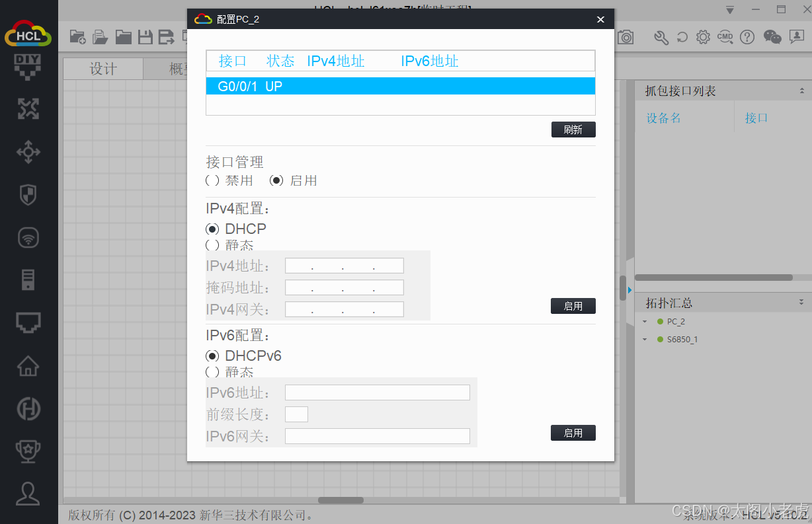Click the wrench tools icon
Image resolution: width=812 pixels, height=524 pixels.
661,37
